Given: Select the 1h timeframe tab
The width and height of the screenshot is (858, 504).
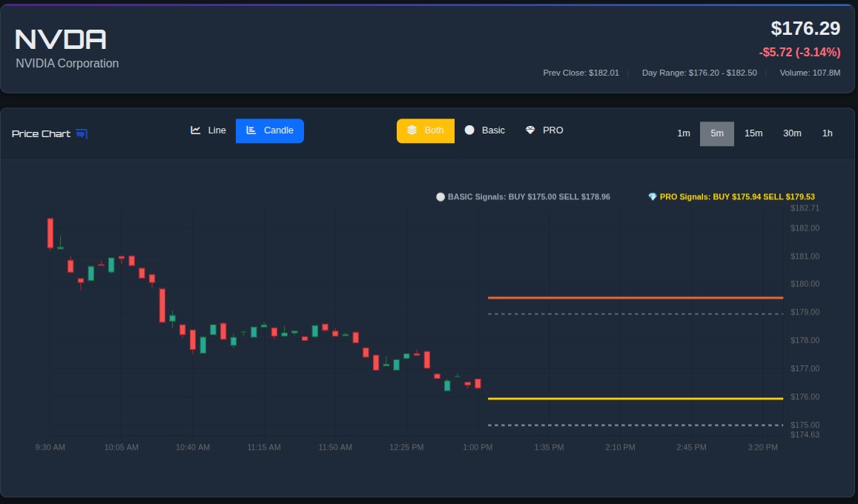Looking at the screenshot, I should (x=828, y=133).
